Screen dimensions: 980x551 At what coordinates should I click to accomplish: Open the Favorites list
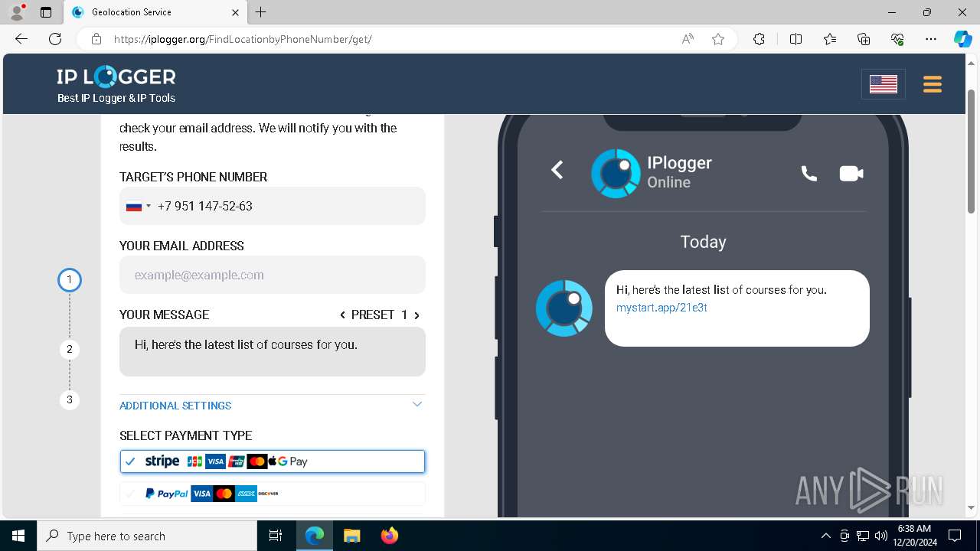click(x=830, y=39)
